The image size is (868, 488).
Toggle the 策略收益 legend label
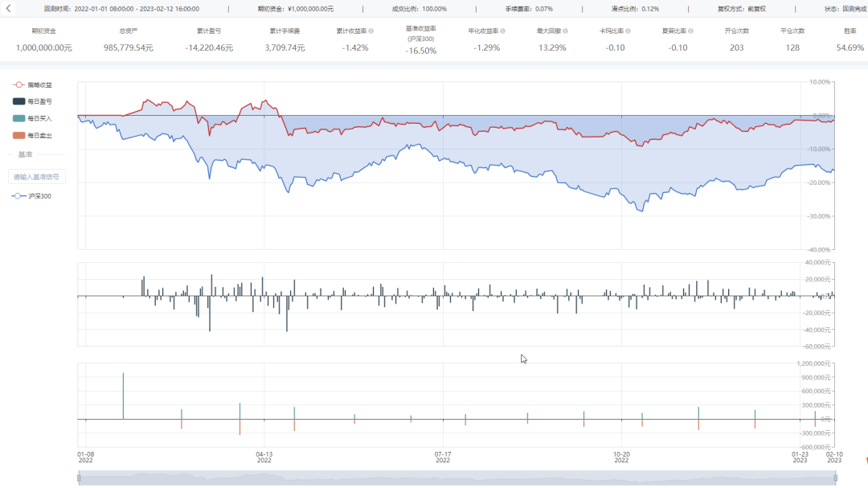pos(40,84)
